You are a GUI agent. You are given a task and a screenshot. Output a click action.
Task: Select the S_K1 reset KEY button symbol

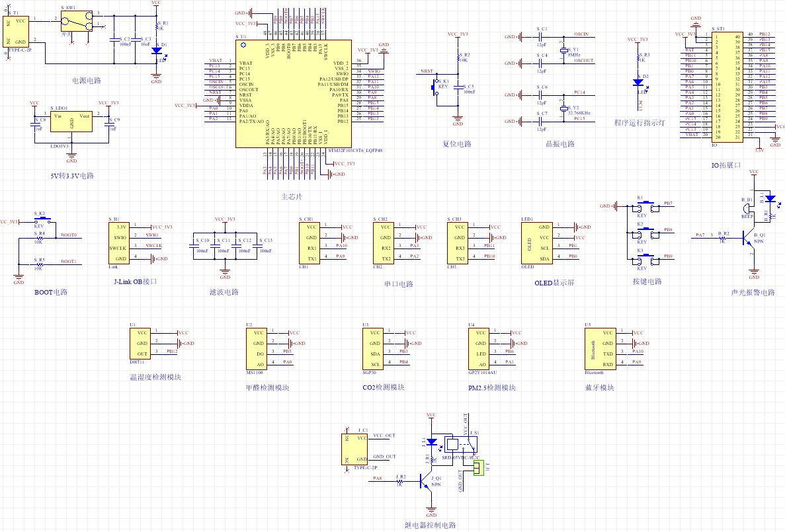coord(436,88)
